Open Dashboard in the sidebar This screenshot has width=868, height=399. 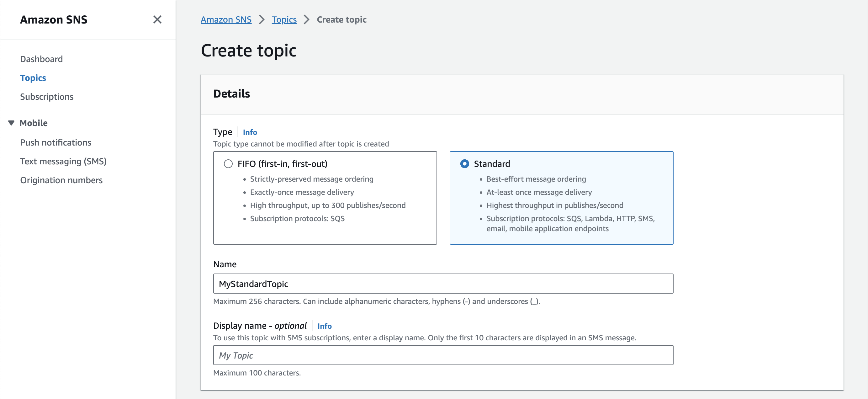(x=41, y=59)
